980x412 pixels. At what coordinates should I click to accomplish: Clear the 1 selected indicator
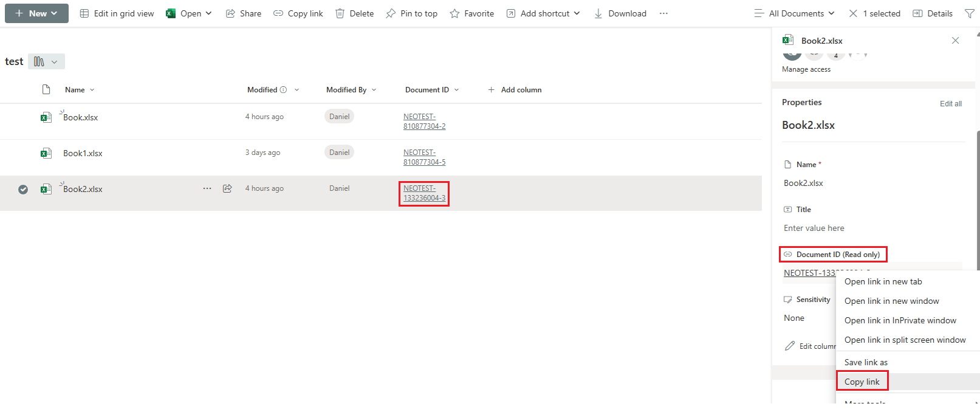(875, 13)
